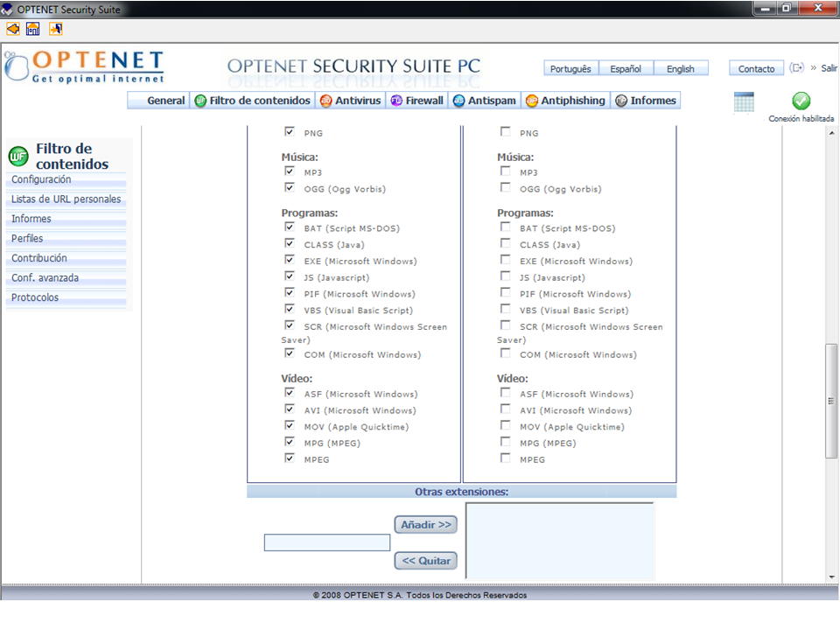Image resolution: width=840 pixels, height=630 pixels.
Task: Open the Antivirus tab
Action: pos(350,101)
